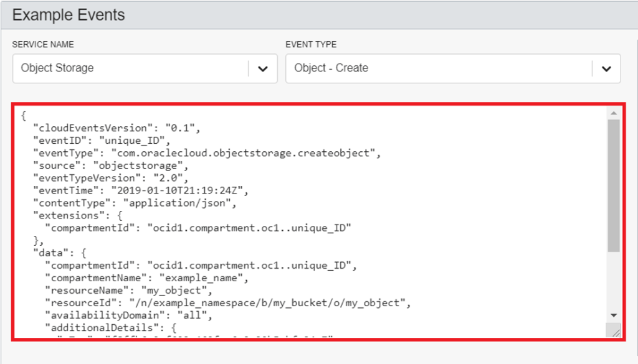Click the chevron arrow in Event Type box
638x364 pixels.
click(606, 68)
